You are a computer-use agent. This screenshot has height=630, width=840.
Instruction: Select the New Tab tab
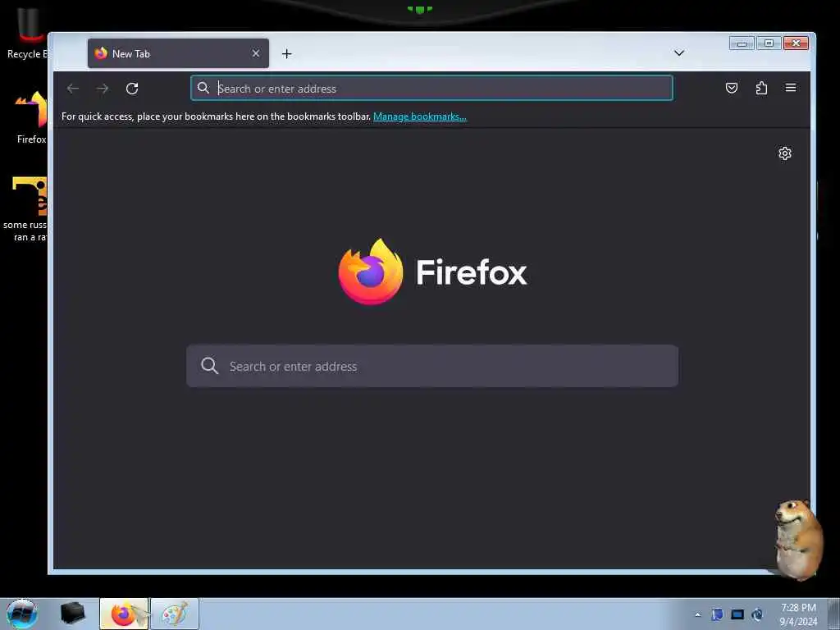178,53
